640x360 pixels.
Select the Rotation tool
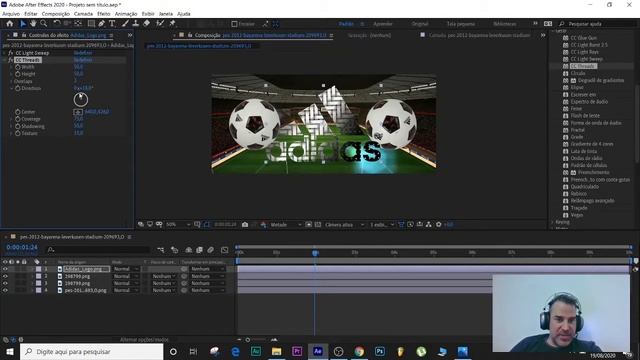pyautogui.click(x=57, y=24)
